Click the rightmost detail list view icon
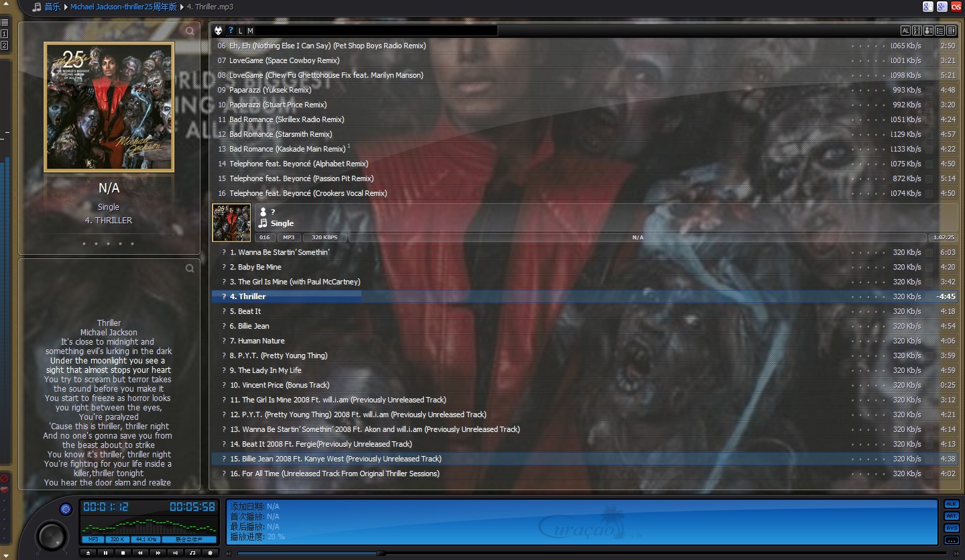This screenshot has height=560, width=965. pyautogui.click(x=951, y=31)
